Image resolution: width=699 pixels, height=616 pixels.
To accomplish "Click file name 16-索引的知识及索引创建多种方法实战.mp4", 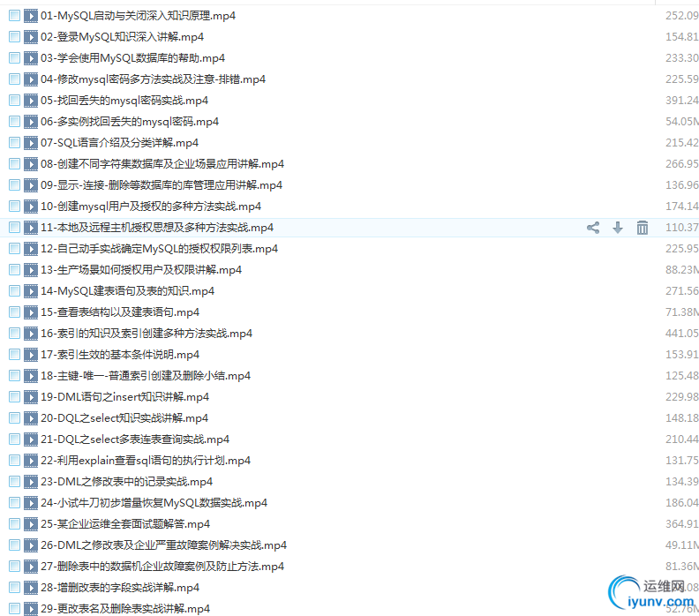I will click(x=147, y=334).
